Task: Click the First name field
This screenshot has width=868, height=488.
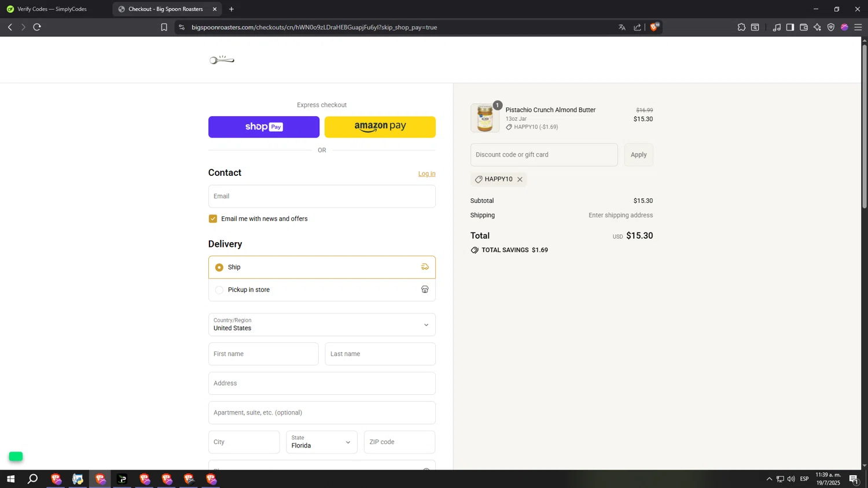Action: (263, 354)
